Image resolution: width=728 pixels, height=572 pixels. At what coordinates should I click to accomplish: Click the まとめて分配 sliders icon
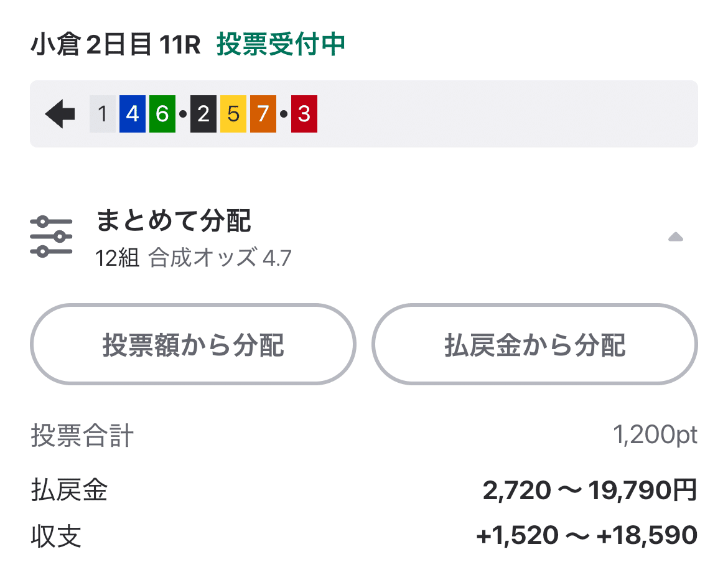[52, 233]
